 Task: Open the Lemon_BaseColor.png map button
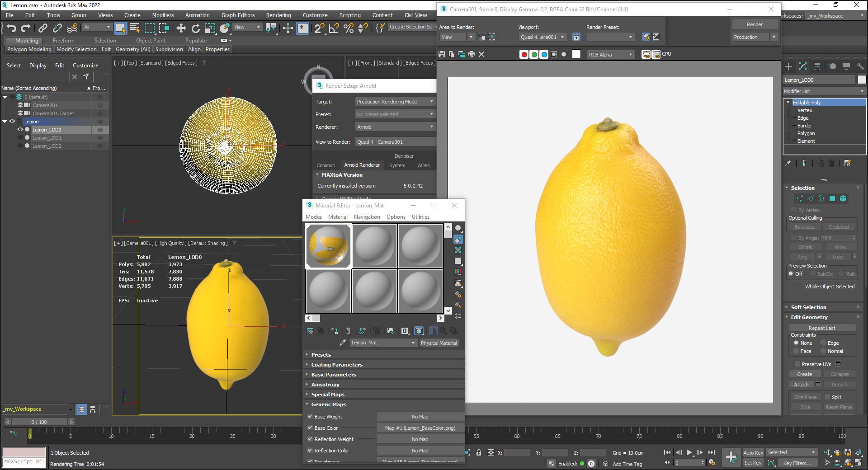click(x=420, y=428)
